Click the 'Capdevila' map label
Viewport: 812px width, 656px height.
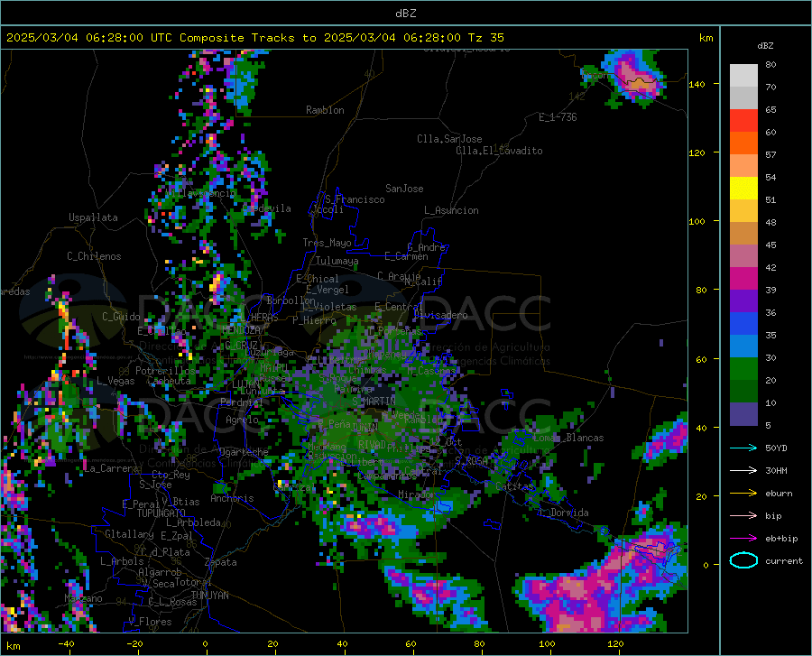[x=267, y=208]
